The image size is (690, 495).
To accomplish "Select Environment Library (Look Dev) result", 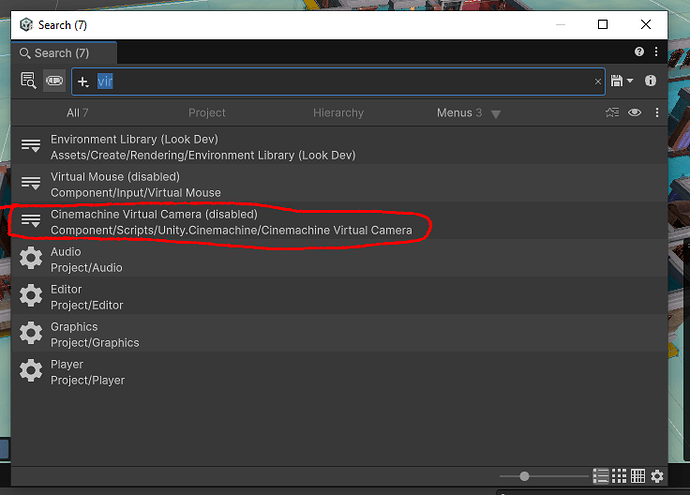I will (x=339, y=146).
